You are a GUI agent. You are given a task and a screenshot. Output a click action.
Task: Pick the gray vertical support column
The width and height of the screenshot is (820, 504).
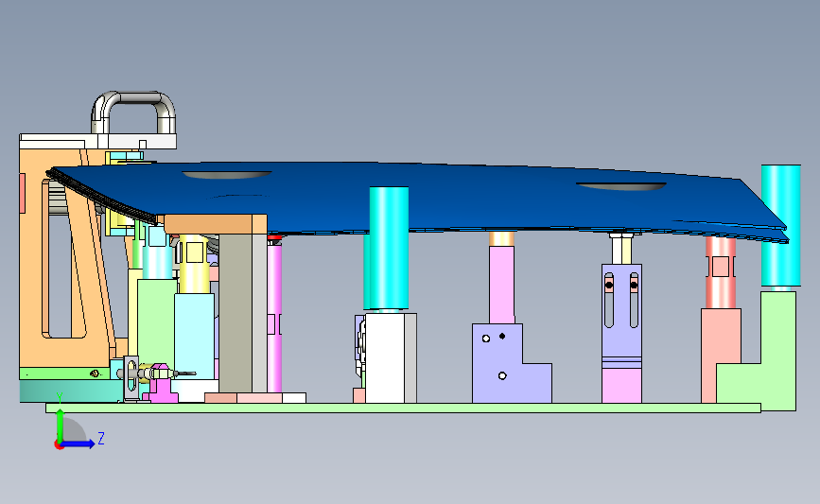click(243, 313)
